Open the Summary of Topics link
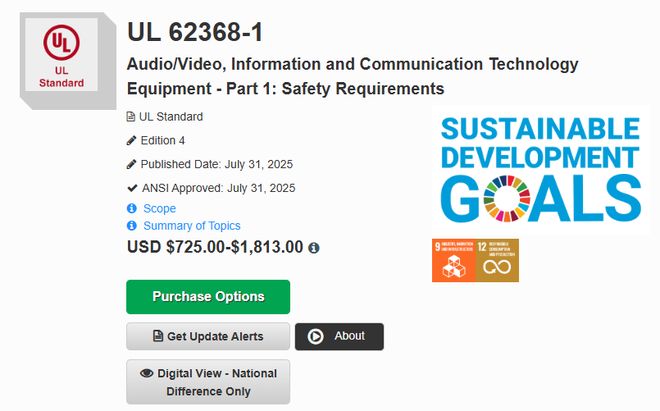Screen dimensions: 660x411 (192, 226)
